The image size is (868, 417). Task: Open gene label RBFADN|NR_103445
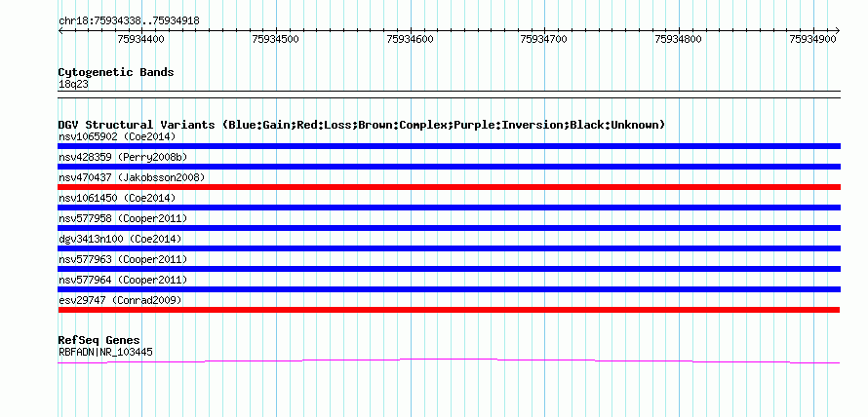(x=105, y=352)
